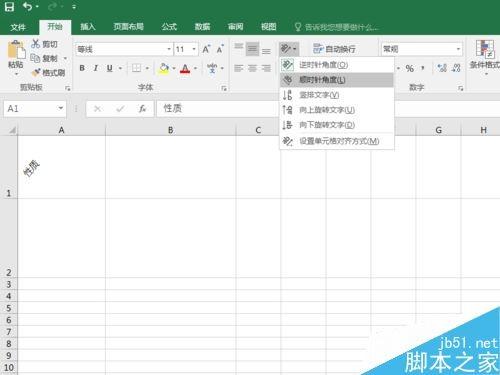
Task: Toggle bold formatting
Action: [82, 68]
